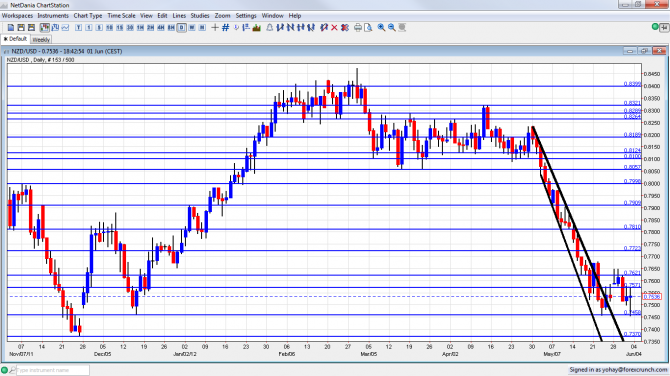Click the green connection status indicator top right
670x376 pixels.
(655, 27)
